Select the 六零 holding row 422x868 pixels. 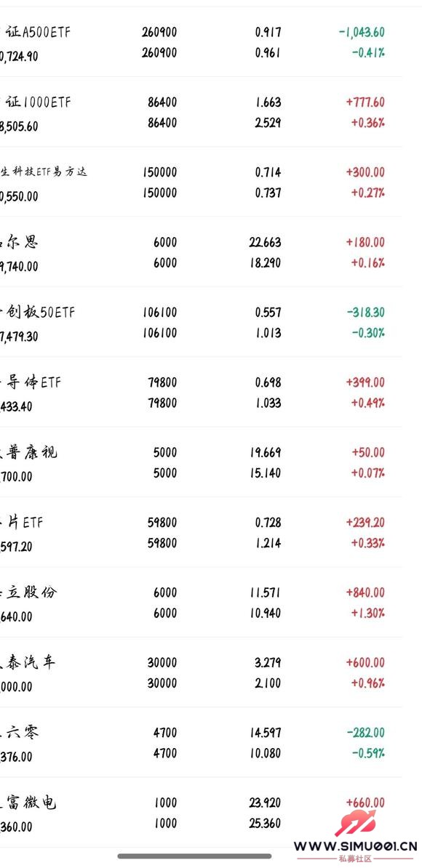[x=201, y=742]
